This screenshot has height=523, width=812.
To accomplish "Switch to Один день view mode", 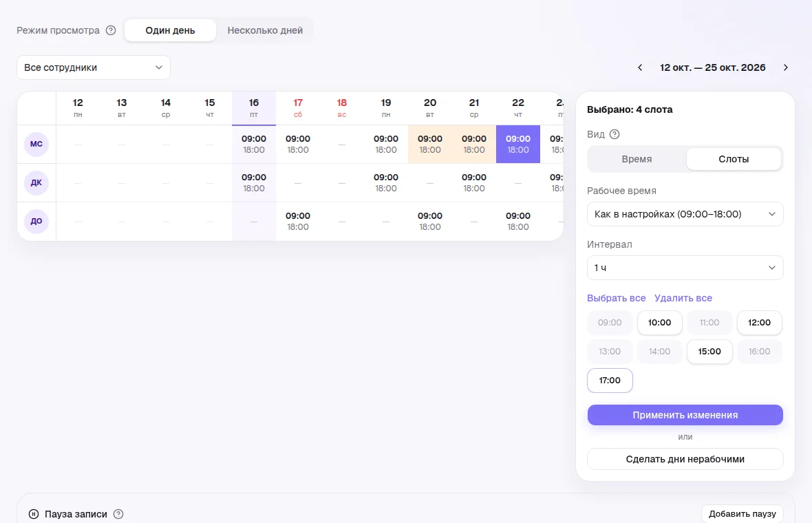I will [x=170, y=30].
